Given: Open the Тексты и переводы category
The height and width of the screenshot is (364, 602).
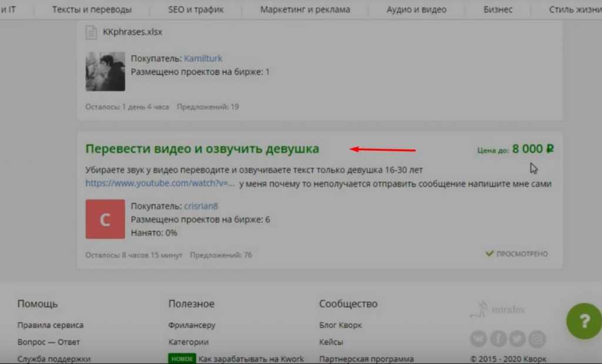Looking at the screenshot, I should point(92,9).
